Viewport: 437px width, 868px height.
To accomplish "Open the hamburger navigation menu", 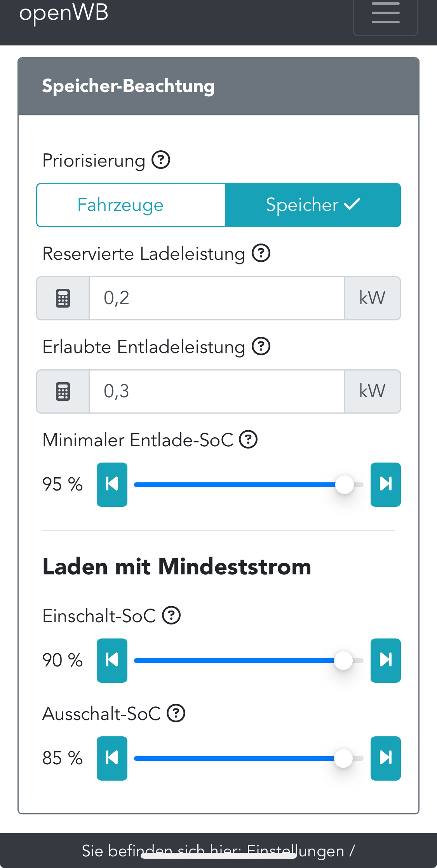I will tap(385, 13).
